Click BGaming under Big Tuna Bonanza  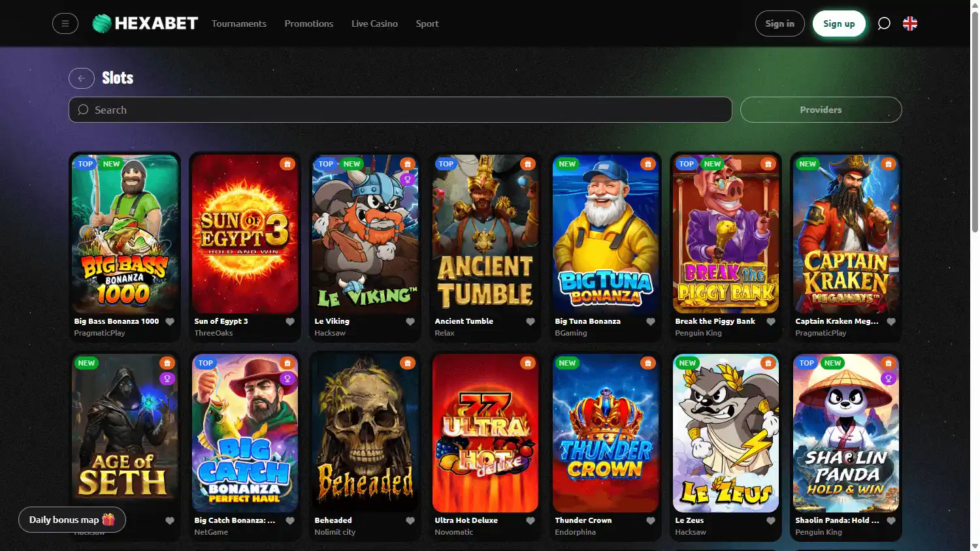571,333
